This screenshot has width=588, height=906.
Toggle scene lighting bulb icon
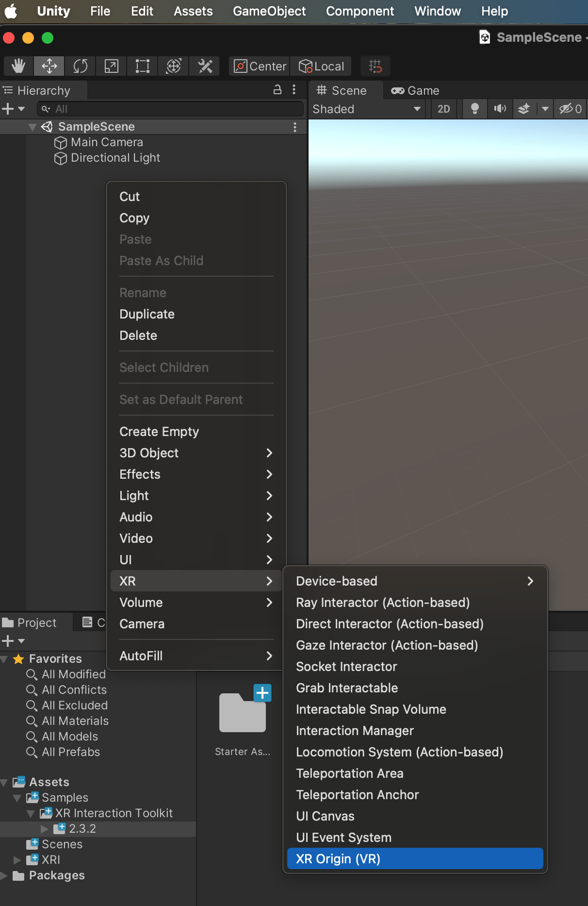click(475, 109)
